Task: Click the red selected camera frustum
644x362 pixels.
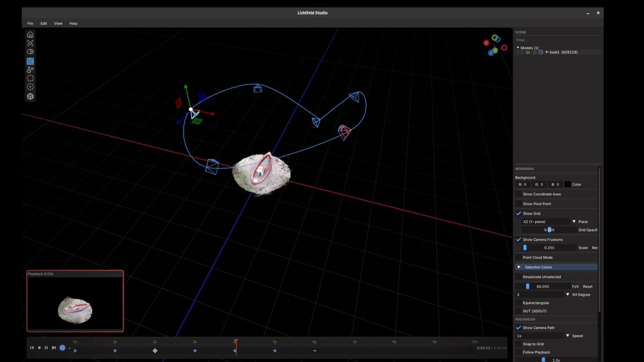Action: click(x=344, y=131)
